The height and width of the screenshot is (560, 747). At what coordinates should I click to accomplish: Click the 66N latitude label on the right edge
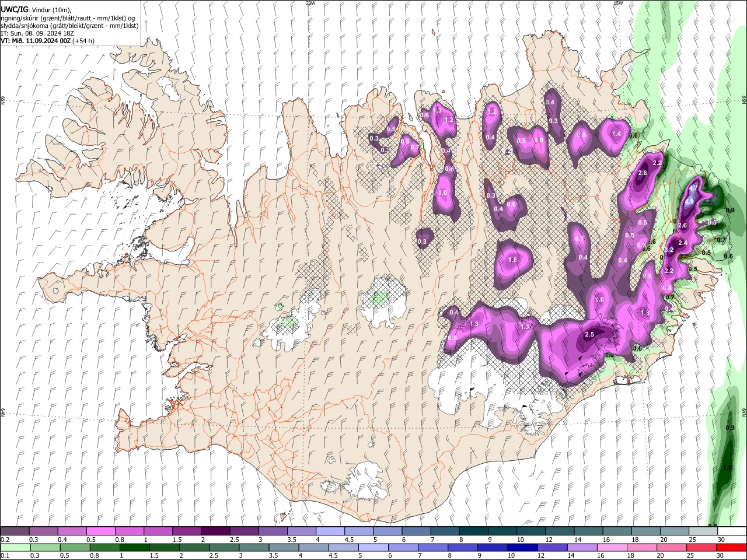[x=744, y=100]
